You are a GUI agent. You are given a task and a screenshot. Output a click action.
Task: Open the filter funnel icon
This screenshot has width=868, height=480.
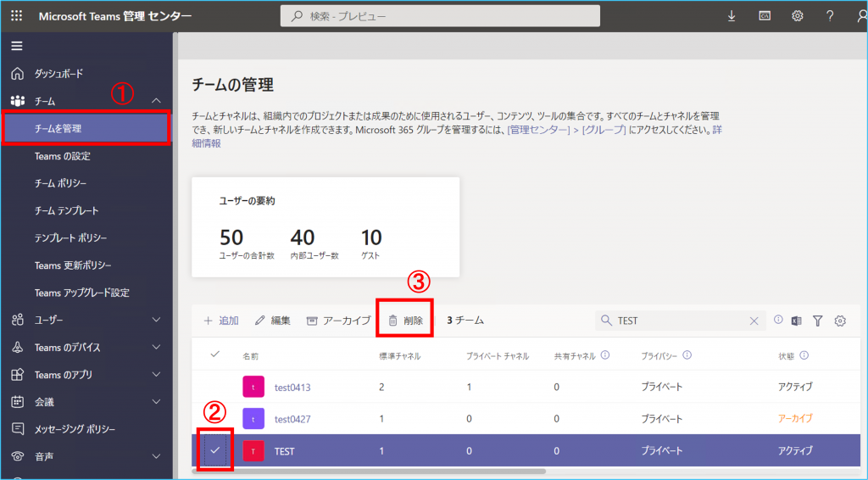(818, 321)
